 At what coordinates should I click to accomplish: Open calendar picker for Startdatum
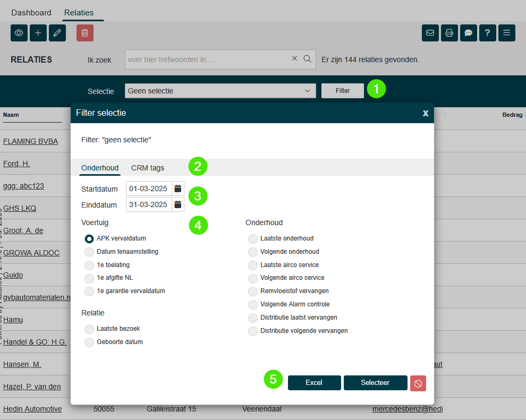pyautogui.click(x=178, y=188)
